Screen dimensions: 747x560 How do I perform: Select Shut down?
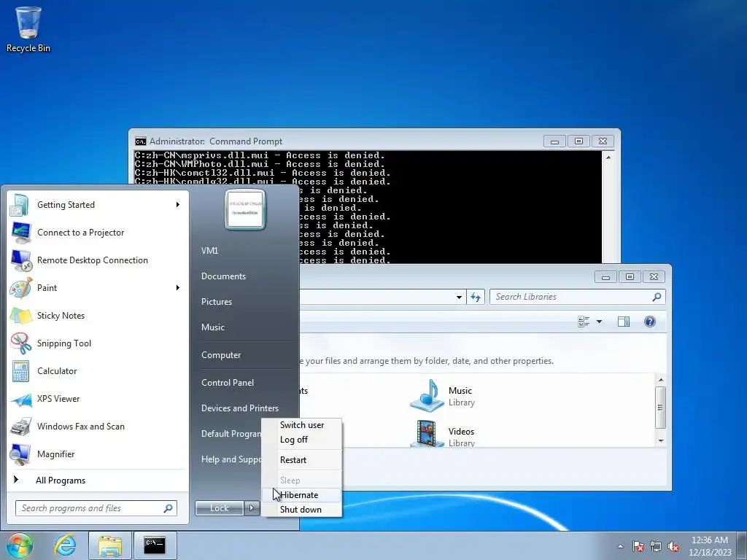(302, 510)
